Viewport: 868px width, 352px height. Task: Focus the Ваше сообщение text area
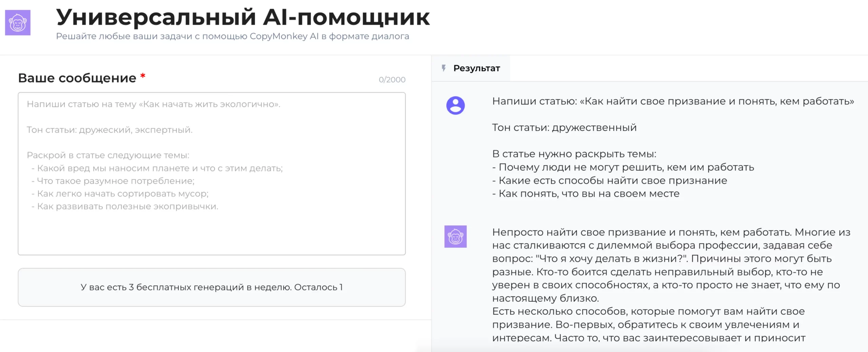(212, 173)
